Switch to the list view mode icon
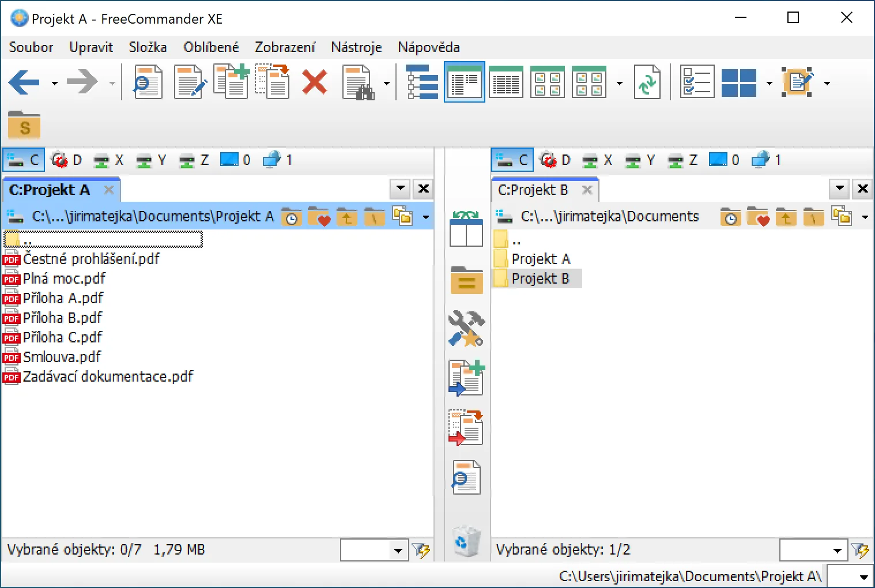The image size is (875, 588). (x=506, y=82)
